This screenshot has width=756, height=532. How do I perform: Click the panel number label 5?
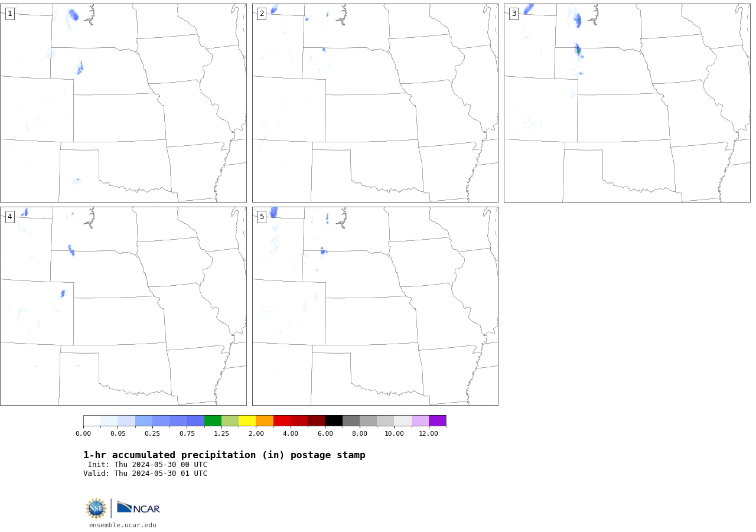[x=262, y=217]
